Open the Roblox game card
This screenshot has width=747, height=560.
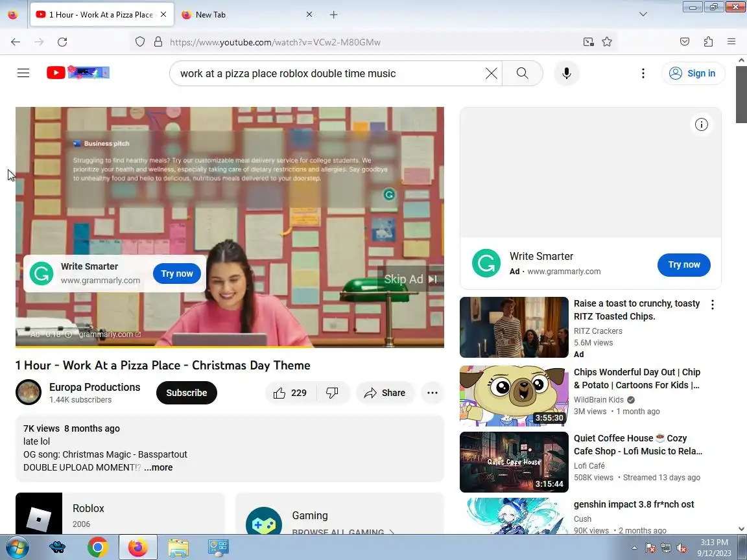120,513
